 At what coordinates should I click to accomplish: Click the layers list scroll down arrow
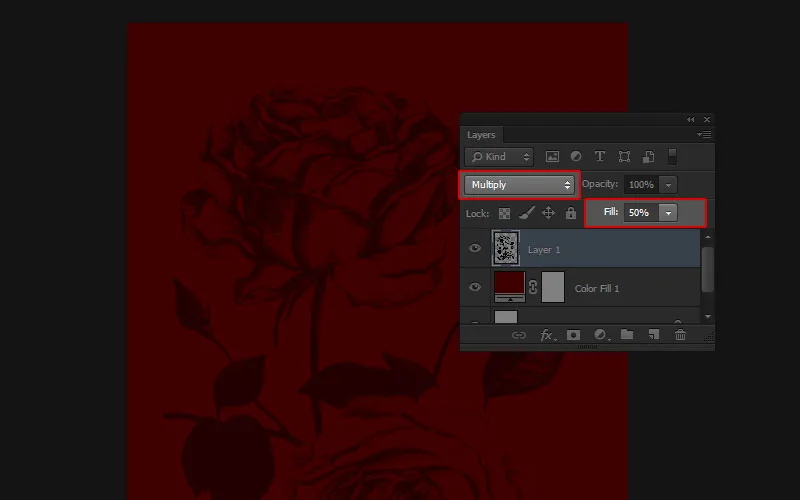tap(707, 316)
